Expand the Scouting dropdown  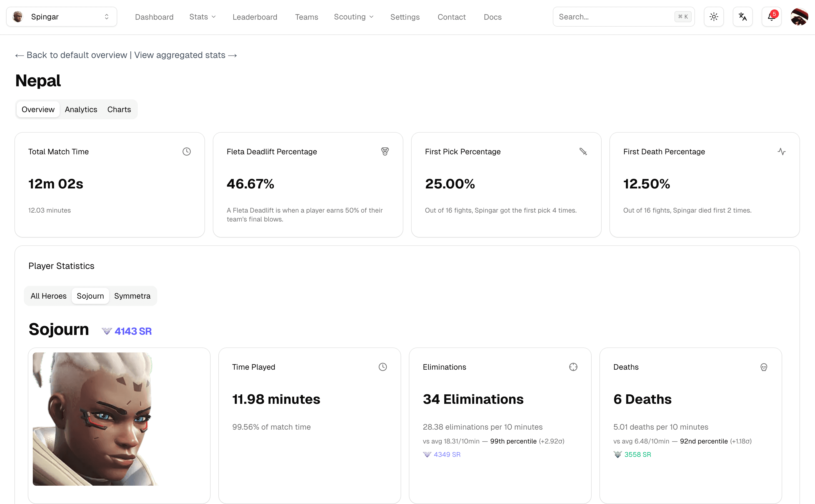[x=353, y=17]
